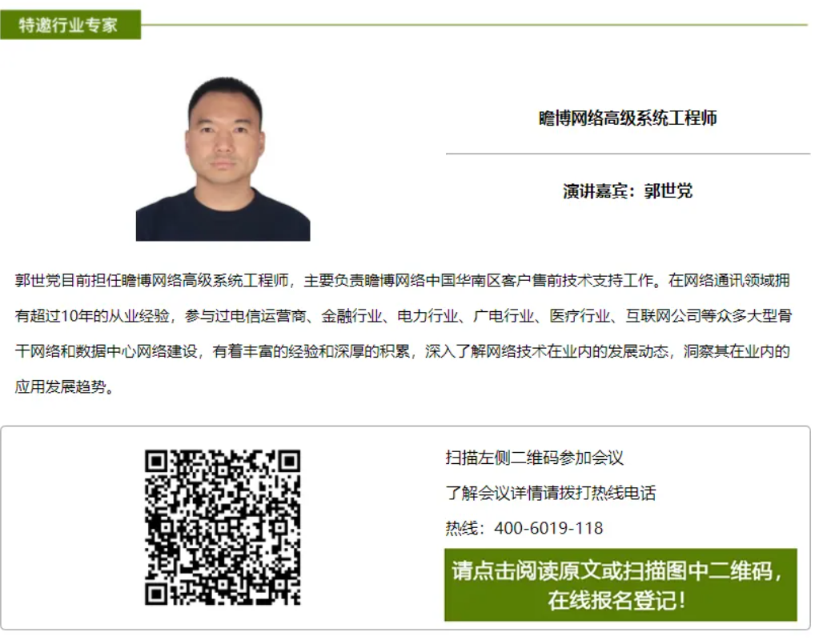Click the 了解会议详情请拨打热线电话 text line
Screen dimensions: 815x644
coord(551,493)
